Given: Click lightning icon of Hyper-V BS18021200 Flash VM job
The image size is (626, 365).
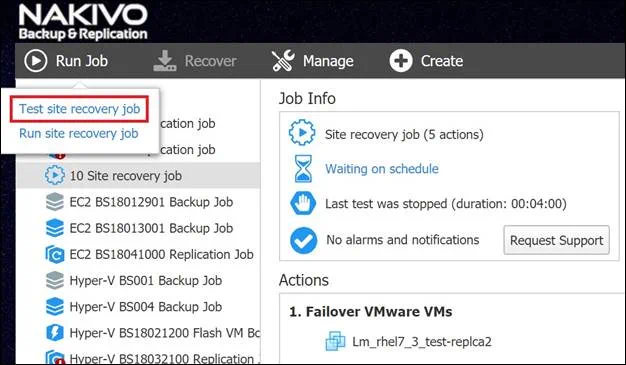Looking at the screenshot, I should pos(55,333).
